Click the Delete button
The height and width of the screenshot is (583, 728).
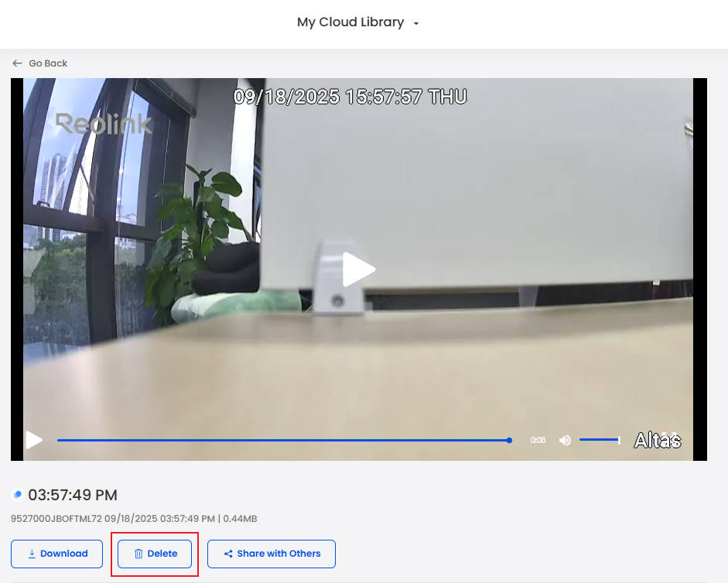155,554
